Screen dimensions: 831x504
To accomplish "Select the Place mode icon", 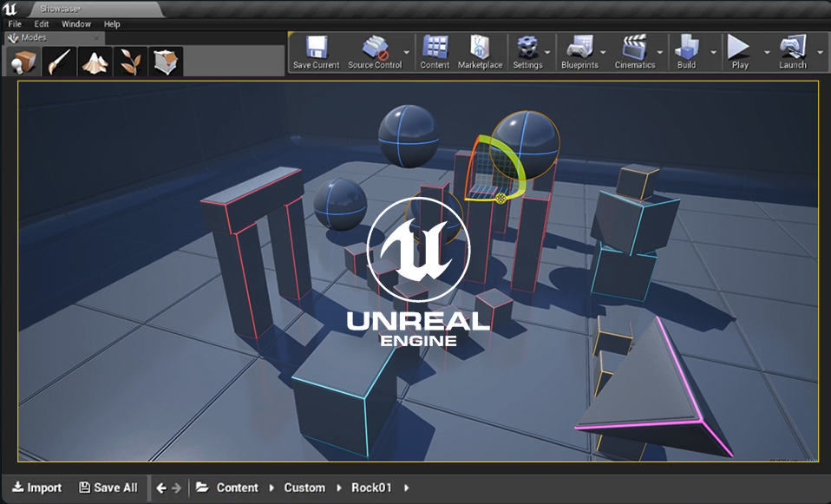I will (x=23, y=61).
